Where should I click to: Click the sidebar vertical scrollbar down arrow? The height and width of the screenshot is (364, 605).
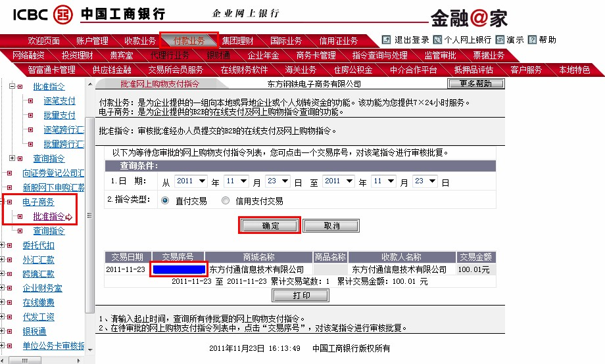click(x=90, y=350)
